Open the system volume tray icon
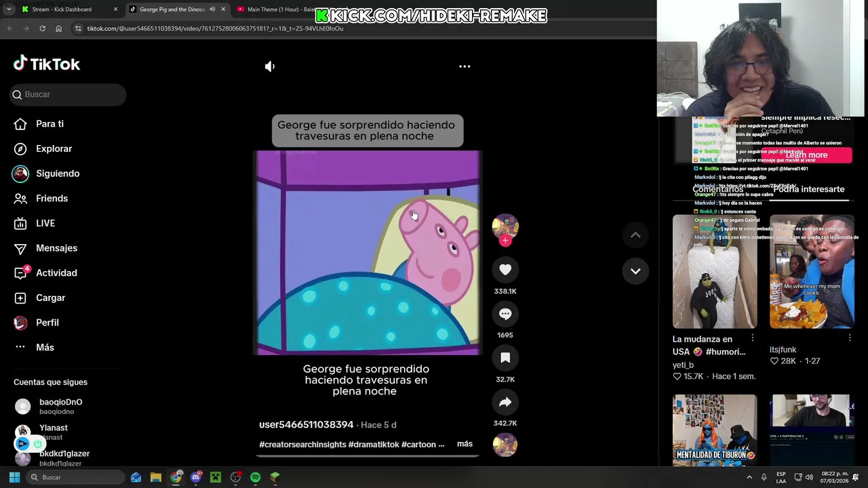The image size is (868, 488). tap(810, 477)
